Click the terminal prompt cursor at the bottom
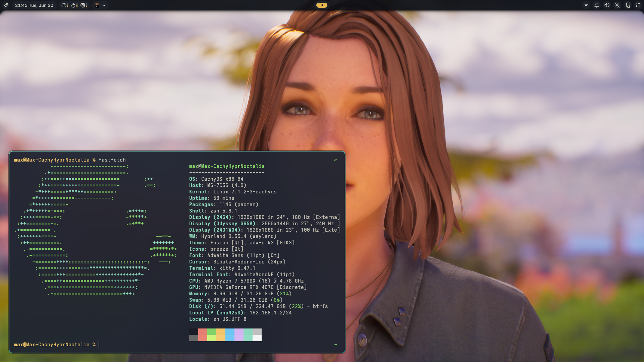Screen dimensions: 644x362 coord(99,345)
